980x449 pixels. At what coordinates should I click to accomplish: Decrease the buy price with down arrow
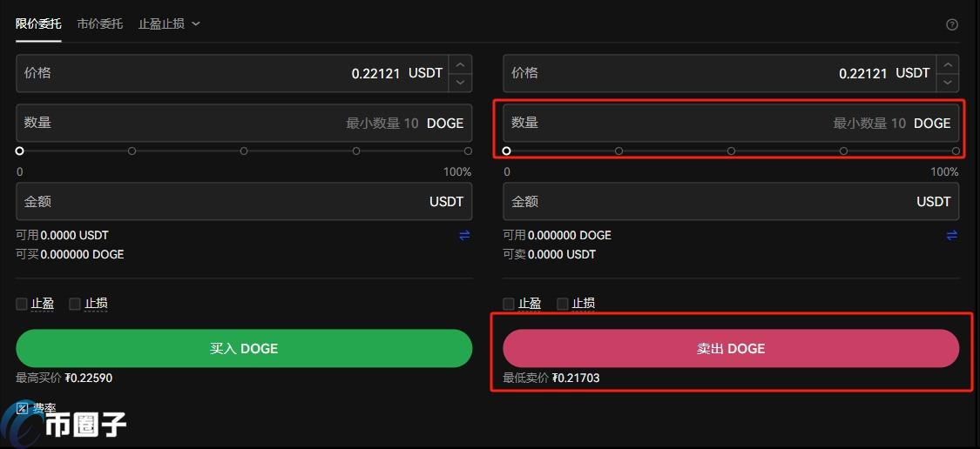point(461,83)
